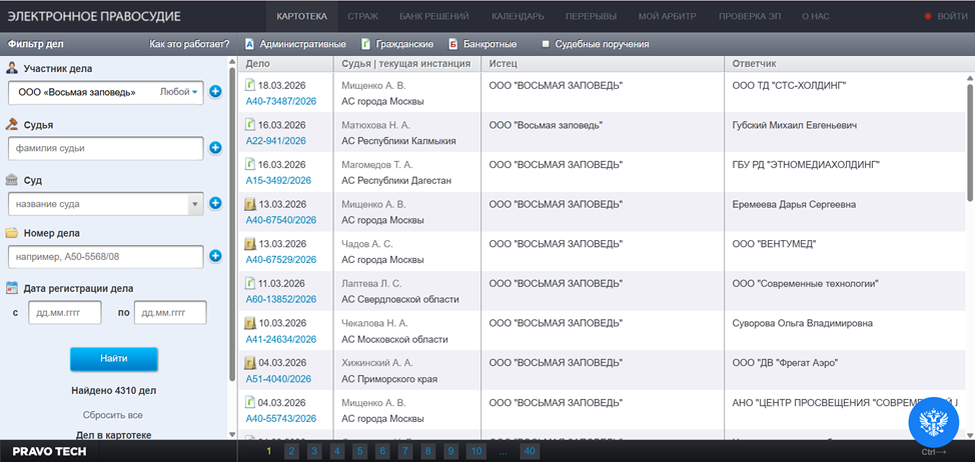Open case link A40-73487/2026

280,101
